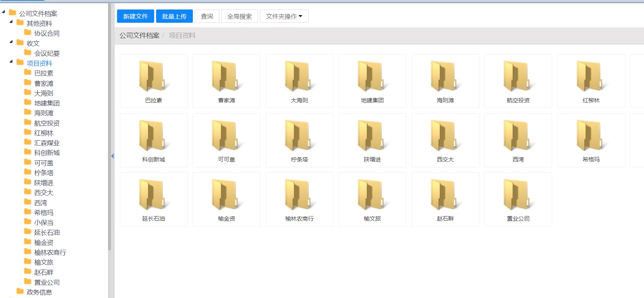Image resolution: width=644 pixels, height=298 pixels.
Task: Open the 柠条塔 folder thumbnail in the grid
Action: (299, 140)
